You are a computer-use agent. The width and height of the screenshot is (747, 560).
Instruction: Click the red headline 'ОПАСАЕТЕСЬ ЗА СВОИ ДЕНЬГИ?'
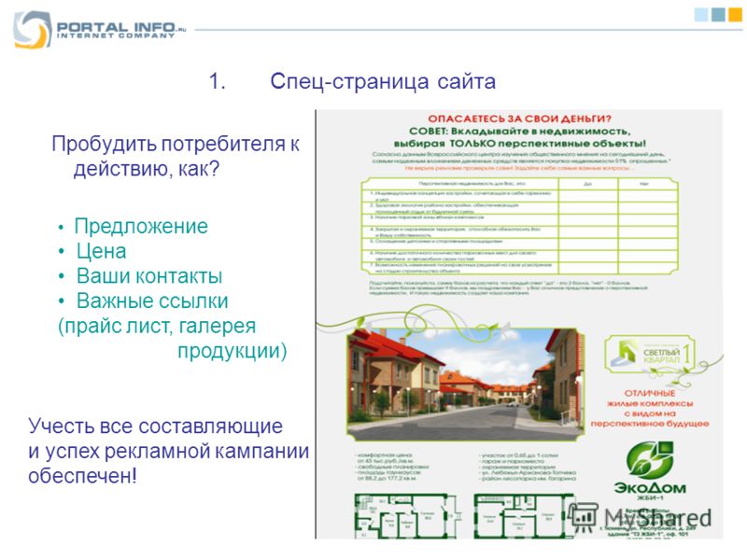point(519,119)
